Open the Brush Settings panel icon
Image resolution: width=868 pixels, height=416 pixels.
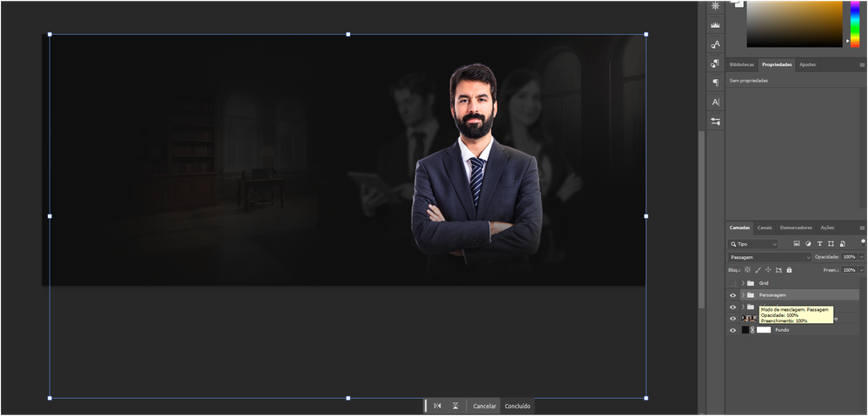[x=715, y=121]
